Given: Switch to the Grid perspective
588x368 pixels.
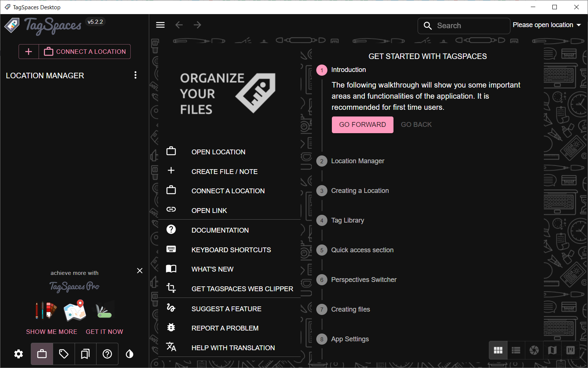Looking at the screenshot, I should 498,350.
